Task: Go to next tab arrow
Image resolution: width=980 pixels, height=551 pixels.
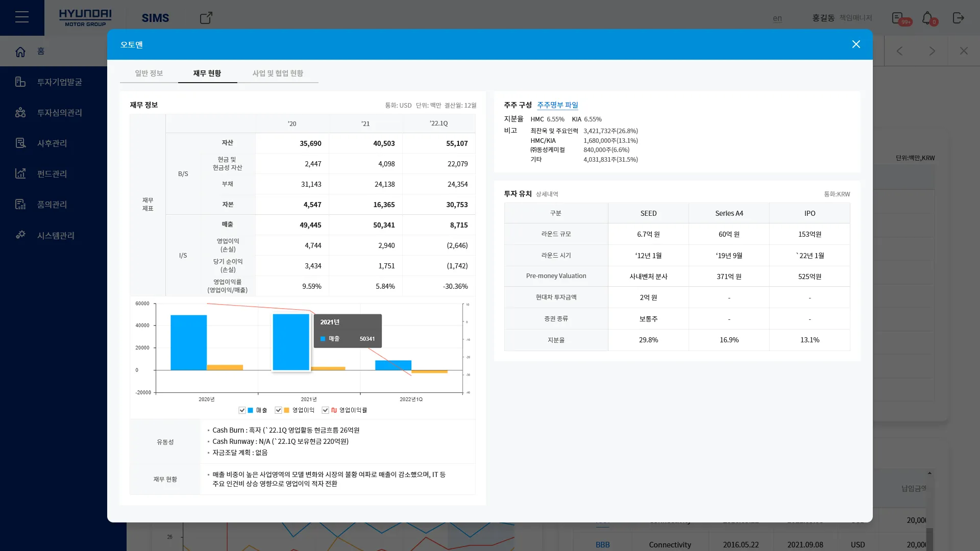Action: 932,51
